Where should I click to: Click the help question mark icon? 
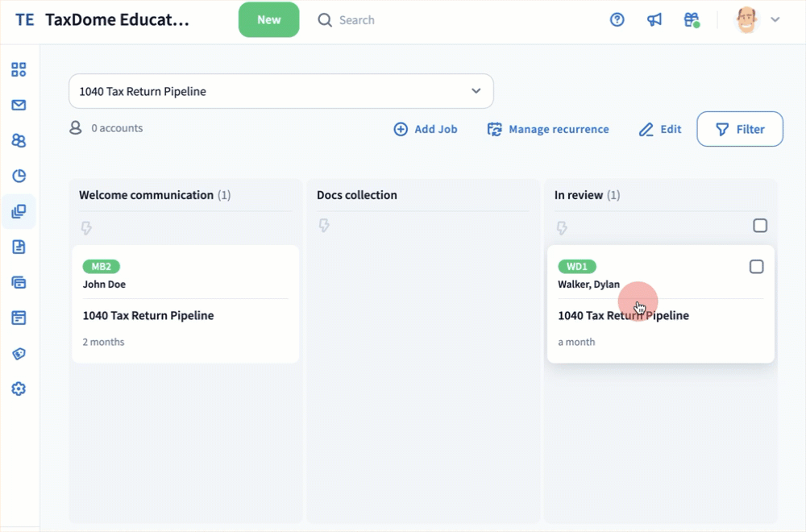point(617,20)
